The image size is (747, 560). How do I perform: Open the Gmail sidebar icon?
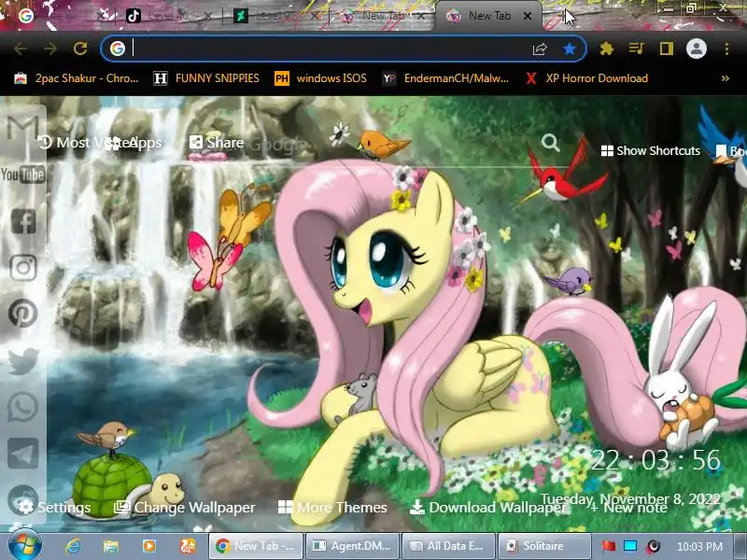coord(22,130)
